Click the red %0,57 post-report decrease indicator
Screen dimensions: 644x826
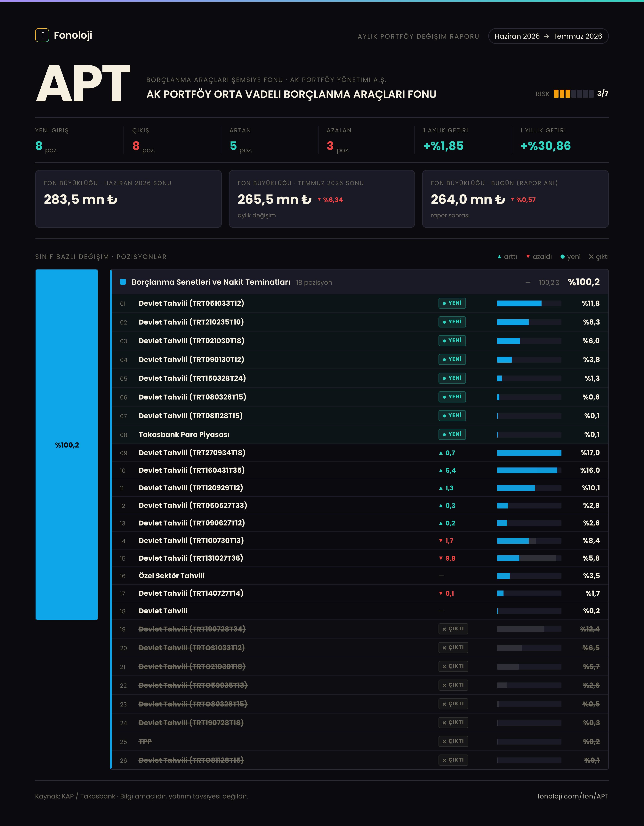pos(523,200)
